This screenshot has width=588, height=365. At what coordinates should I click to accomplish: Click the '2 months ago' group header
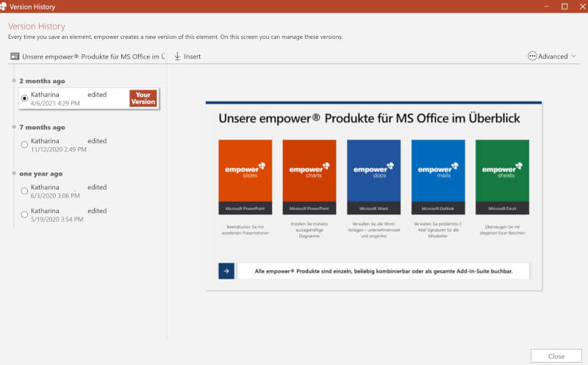point(42,81)
